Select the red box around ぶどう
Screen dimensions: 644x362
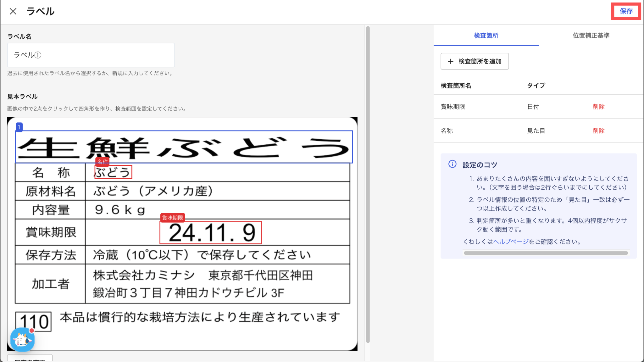(x=113, y=172)
